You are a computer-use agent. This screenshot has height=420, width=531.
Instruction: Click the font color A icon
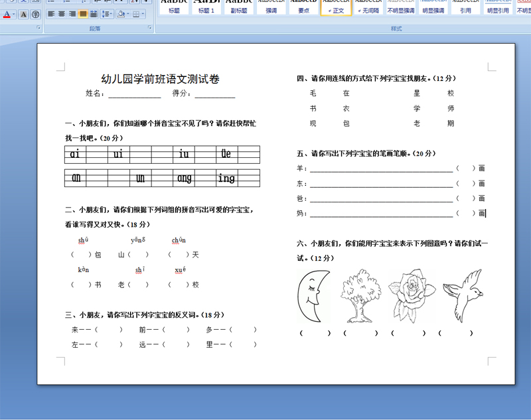point(7,14)
